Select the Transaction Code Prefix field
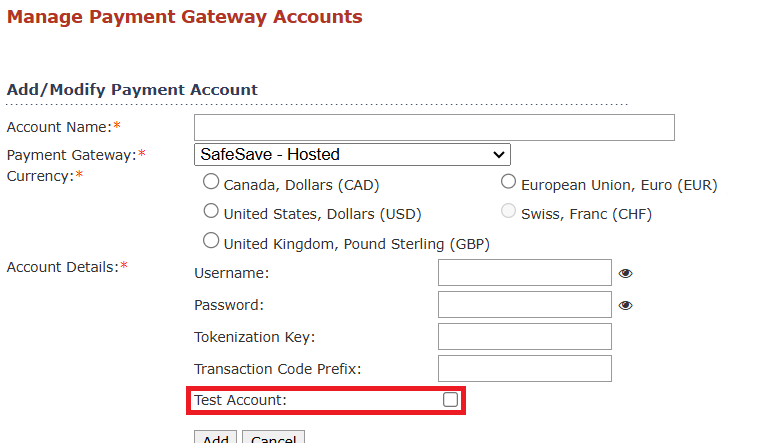The width and height of the screenshot is (762, 443). pos(525,369)
